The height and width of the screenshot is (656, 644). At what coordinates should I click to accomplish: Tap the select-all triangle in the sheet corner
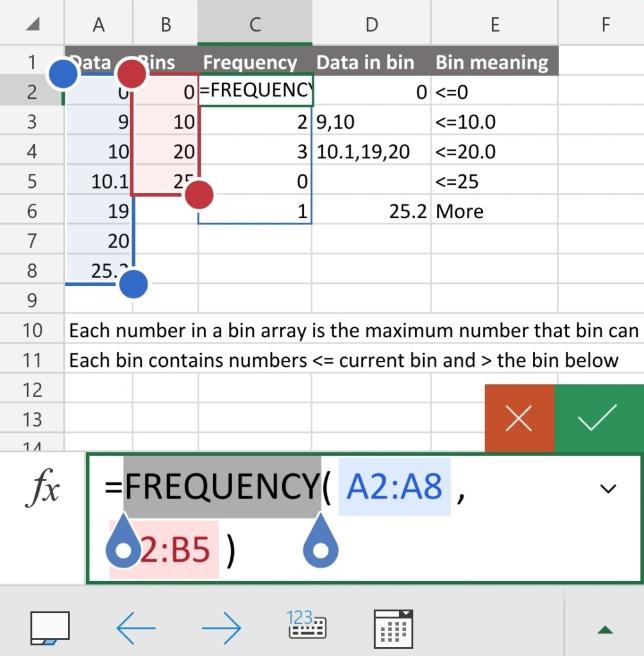coord(32,24)
